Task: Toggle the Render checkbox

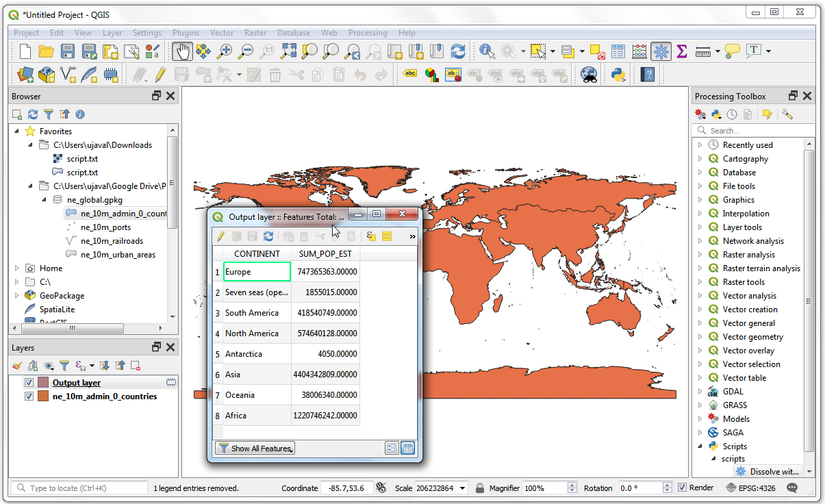Action: coord(682,488)
